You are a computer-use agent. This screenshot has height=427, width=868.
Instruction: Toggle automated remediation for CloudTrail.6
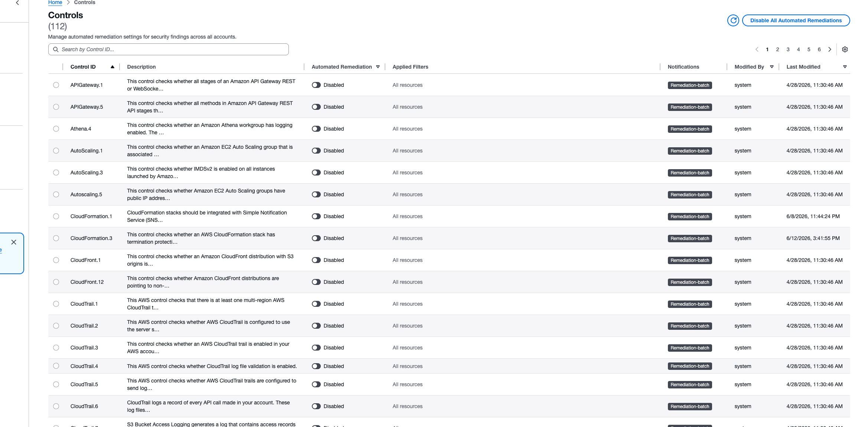pos(316,406)
